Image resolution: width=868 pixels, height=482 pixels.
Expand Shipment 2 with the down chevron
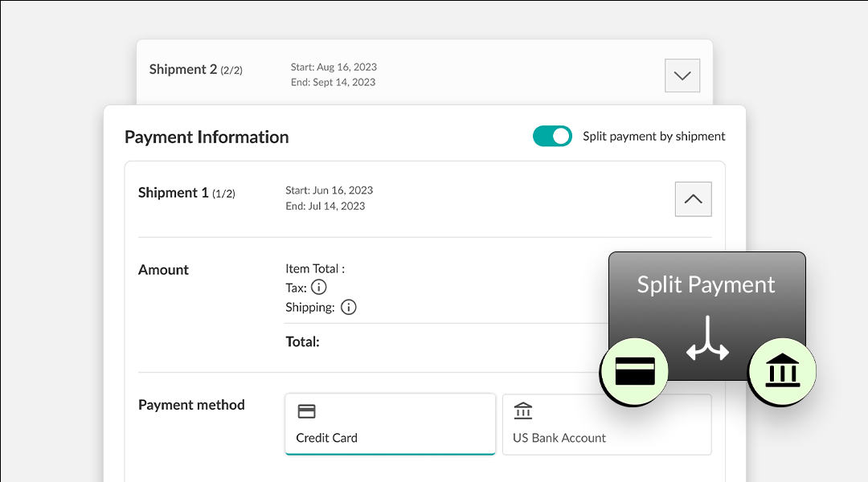click(x=682, y=76)
